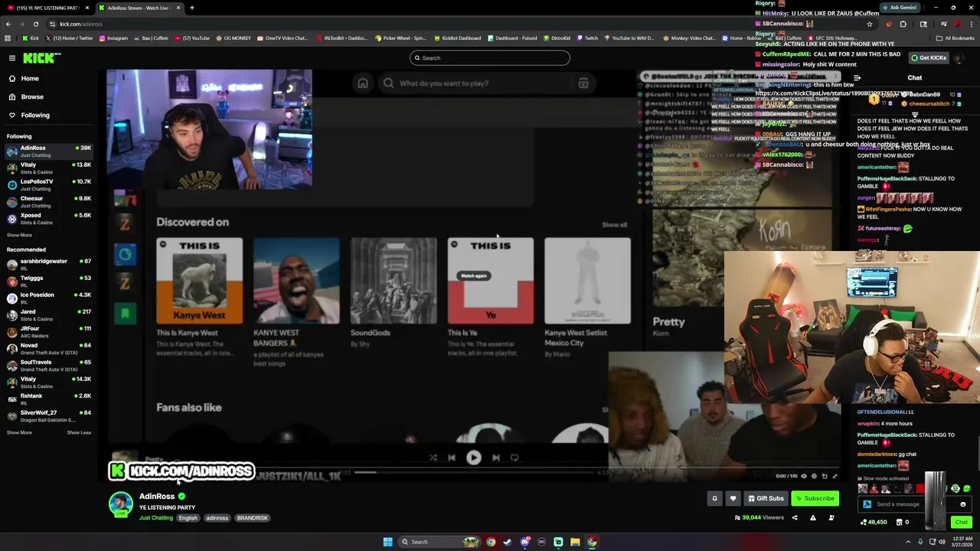Click the moderator hammer icon in chat
Screen dimensions: 980x551
867,504
